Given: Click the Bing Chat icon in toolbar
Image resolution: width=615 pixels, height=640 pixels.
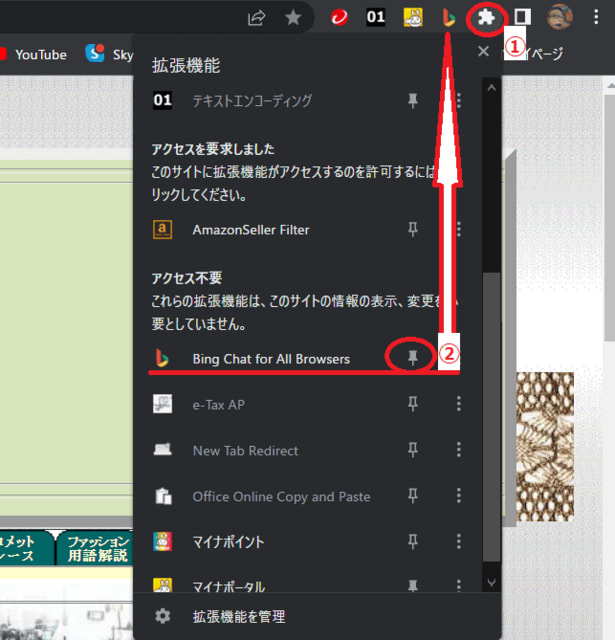Looking at the screenshot, I should (449, 17).
